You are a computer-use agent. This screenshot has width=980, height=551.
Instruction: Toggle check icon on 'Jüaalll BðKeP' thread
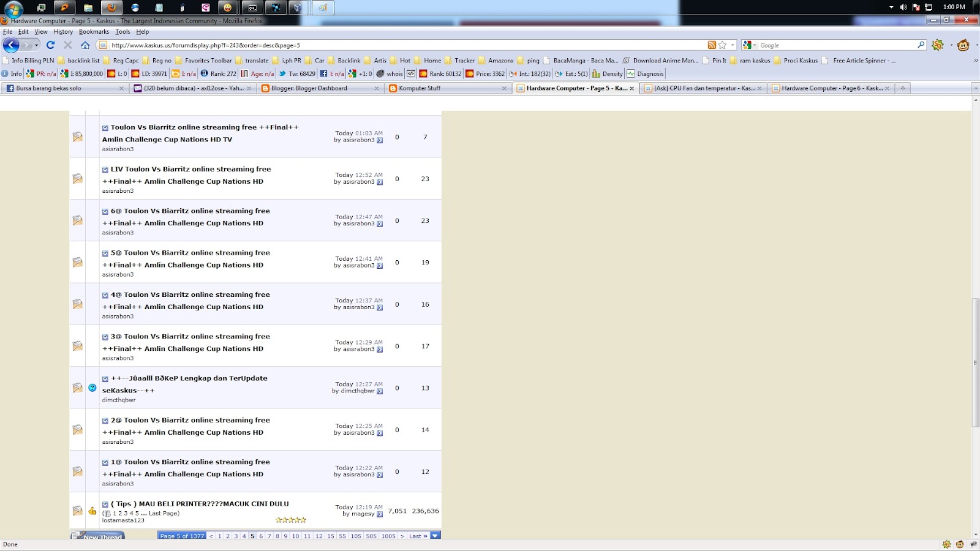coord(105,379)
